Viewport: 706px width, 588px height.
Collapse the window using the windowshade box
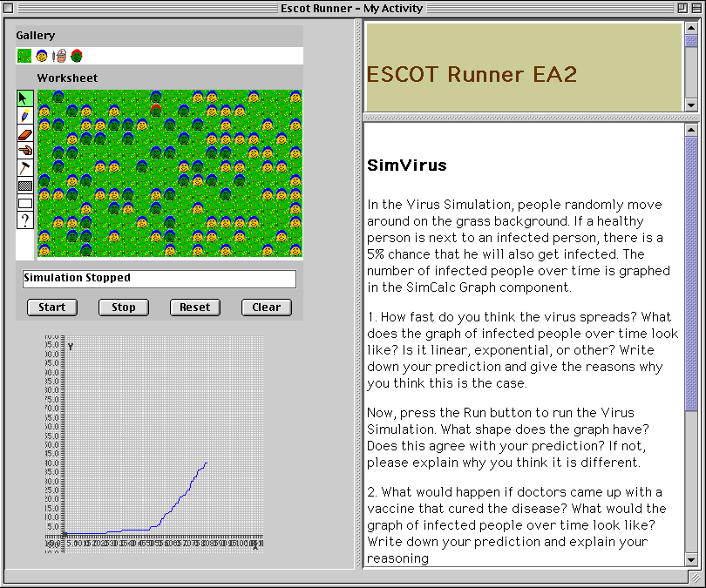click(696, 8)
